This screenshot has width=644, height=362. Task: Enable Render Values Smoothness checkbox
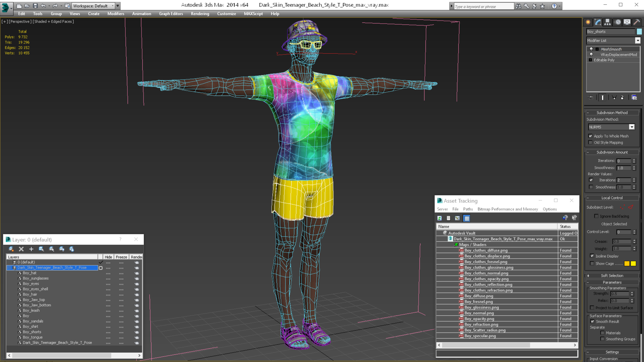click(591, 187)
